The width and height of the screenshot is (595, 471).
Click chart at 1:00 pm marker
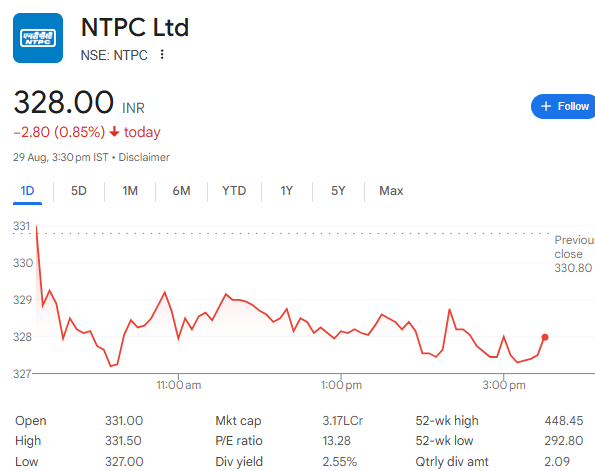[341, 331]
